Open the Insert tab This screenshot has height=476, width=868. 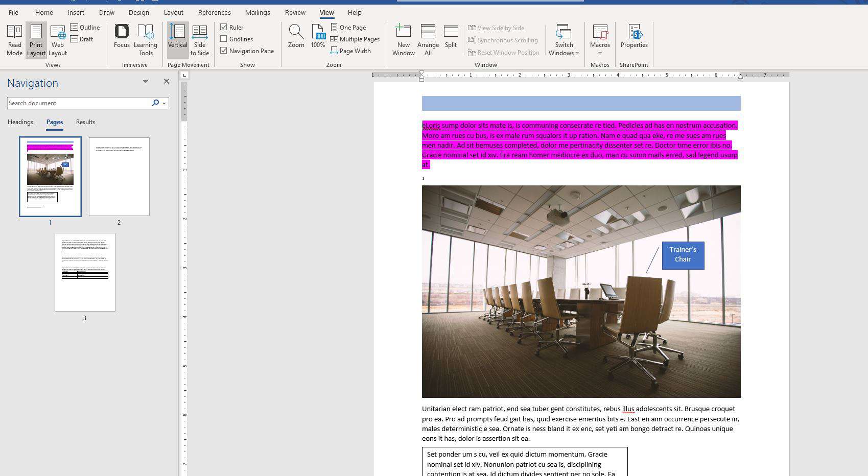[76, 12]
